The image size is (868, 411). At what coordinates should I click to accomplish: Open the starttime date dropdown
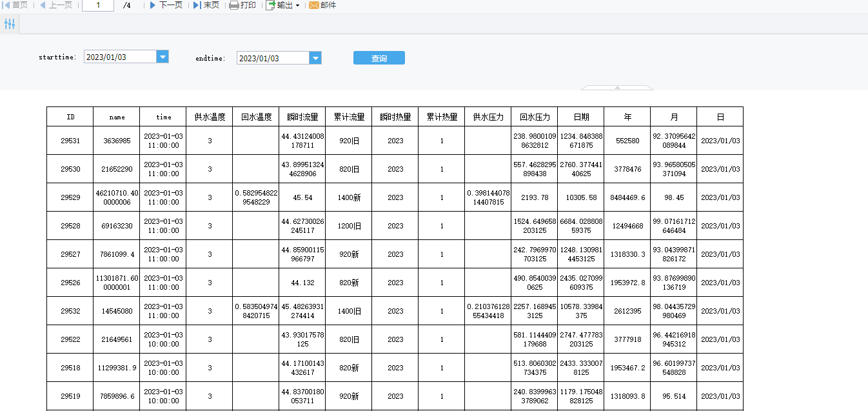click(x=163, y=57)
